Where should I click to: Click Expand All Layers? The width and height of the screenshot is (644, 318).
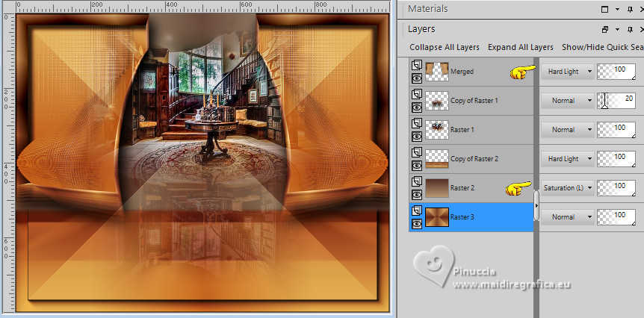(x=521, y=47)
